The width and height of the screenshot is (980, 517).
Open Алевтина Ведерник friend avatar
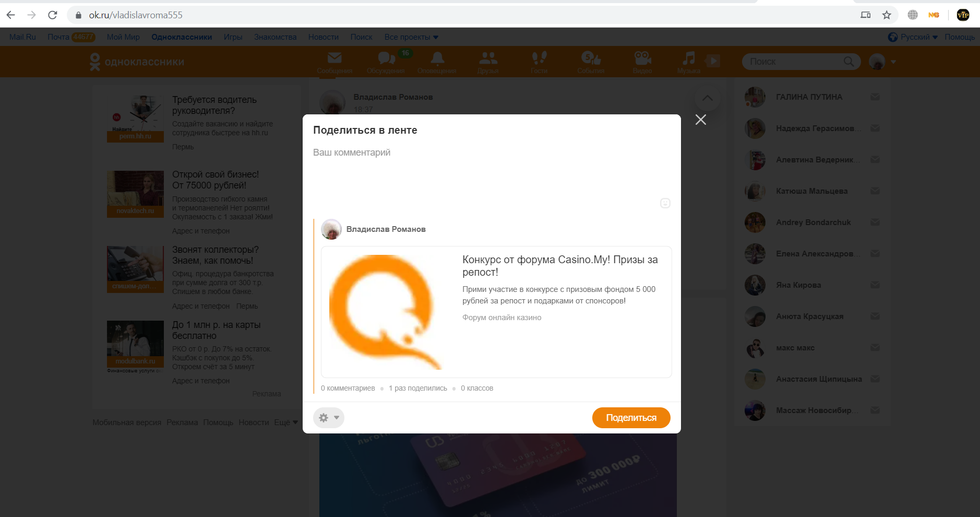(x=755, y=160)
